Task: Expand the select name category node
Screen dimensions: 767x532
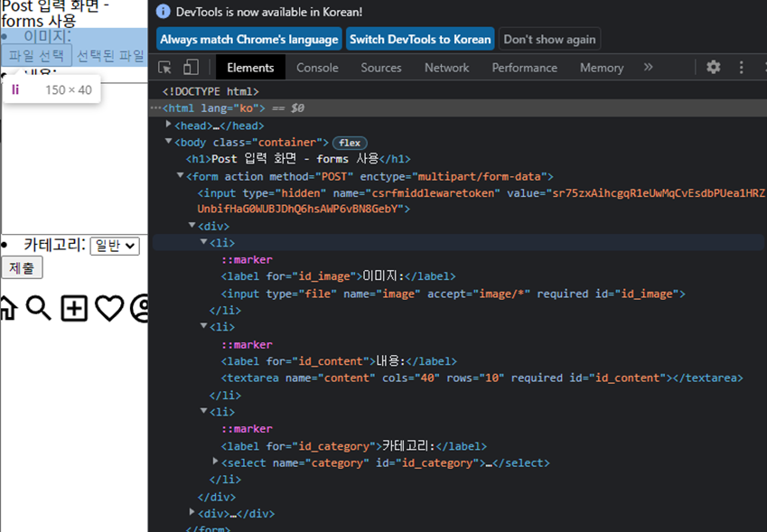Action: coord(215,462)
